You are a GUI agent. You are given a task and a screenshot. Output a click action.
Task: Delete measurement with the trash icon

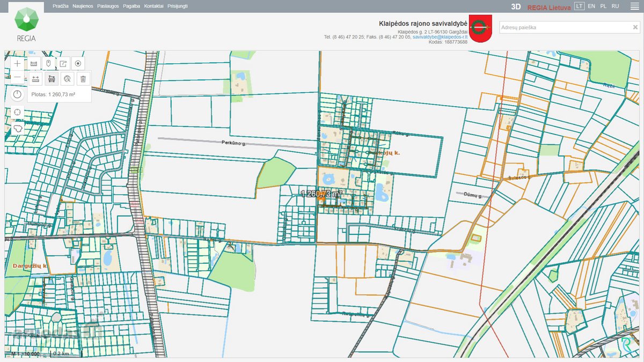pos(83,79)
